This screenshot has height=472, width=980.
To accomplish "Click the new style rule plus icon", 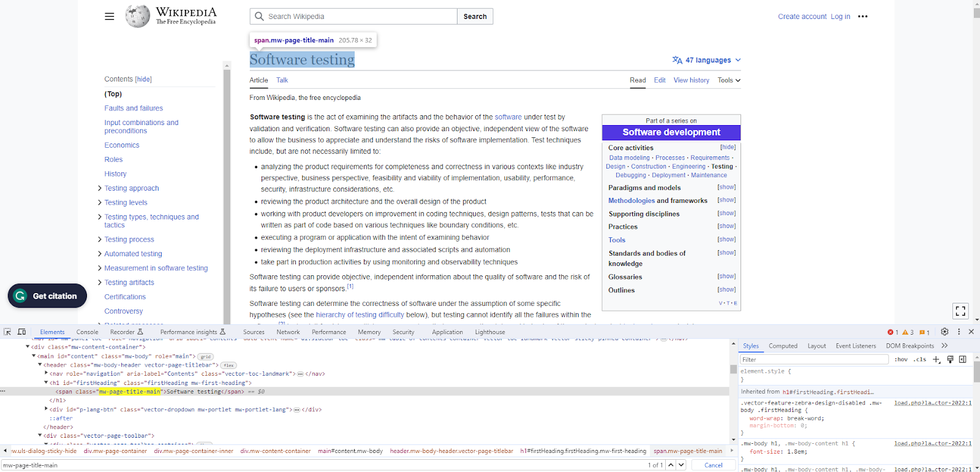I will point(937,360).
